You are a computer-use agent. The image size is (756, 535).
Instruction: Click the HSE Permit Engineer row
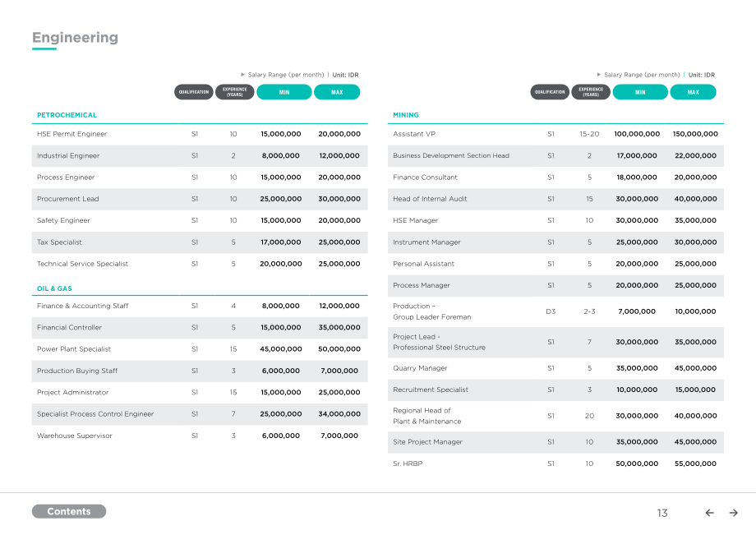[x=200, y=134]
